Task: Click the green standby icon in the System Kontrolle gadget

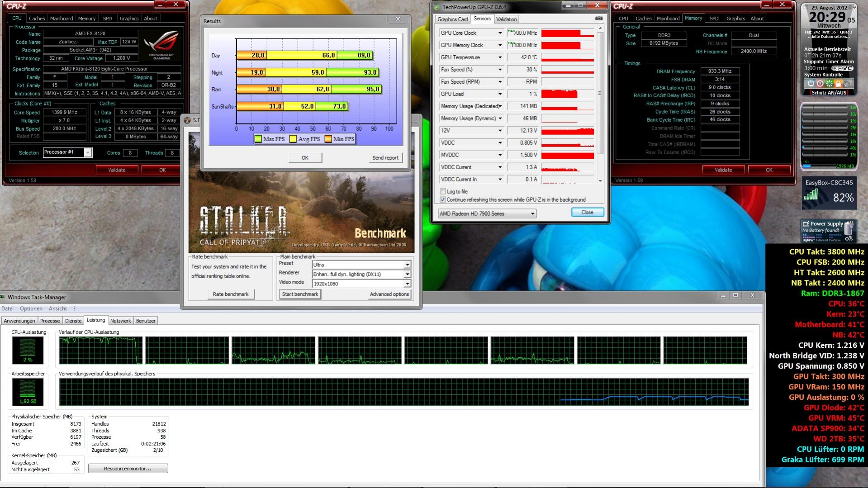Action: point(829,84)
